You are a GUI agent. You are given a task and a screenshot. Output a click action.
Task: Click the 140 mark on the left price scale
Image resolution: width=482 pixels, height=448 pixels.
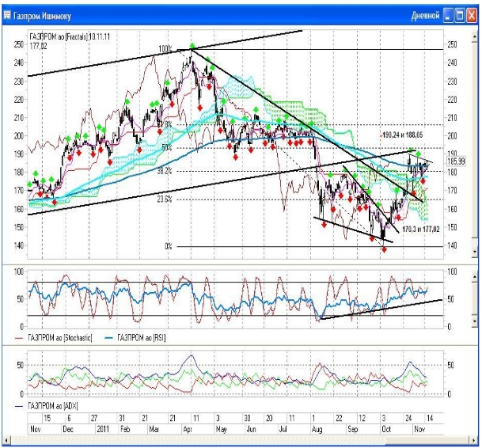pos(19,245)
